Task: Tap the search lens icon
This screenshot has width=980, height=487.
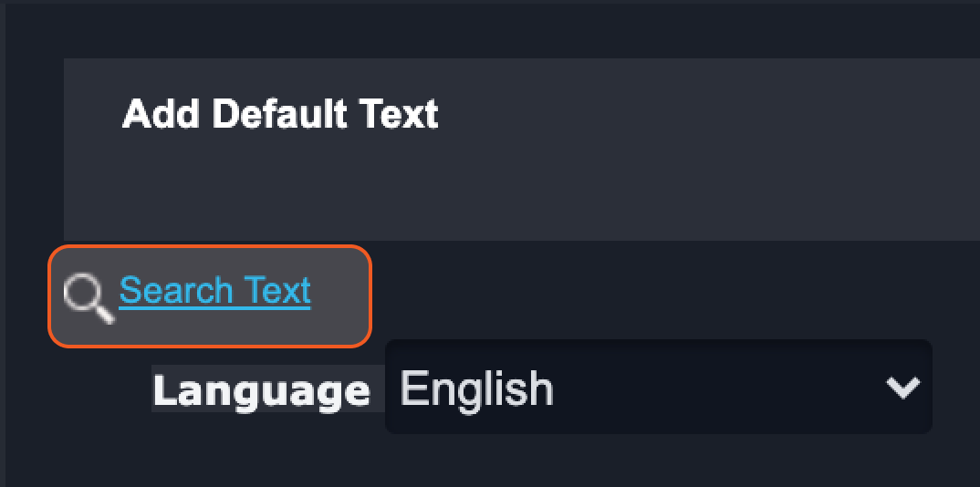Action: click(x=88, y=298)
